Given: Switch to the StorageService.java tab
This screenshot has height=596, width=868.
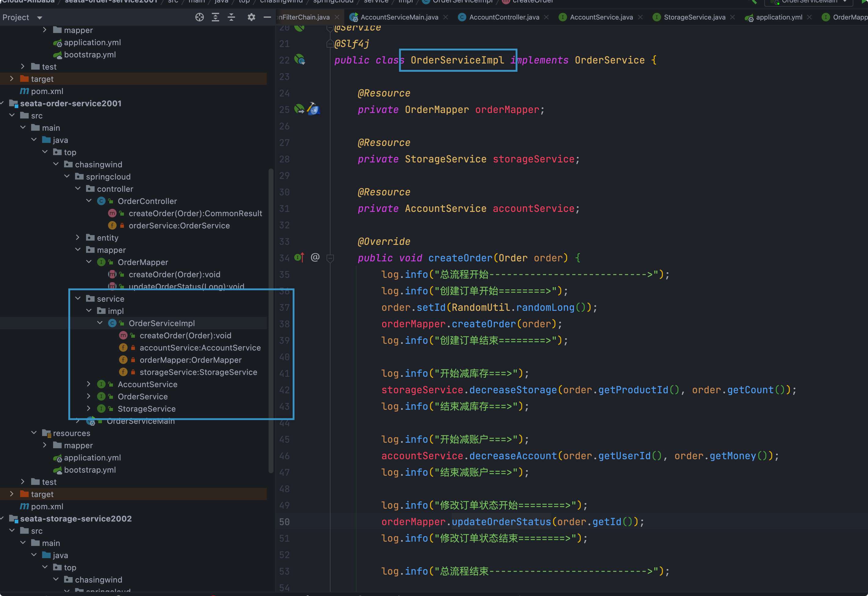Looking at the screenshot, I should click(694, 17).
